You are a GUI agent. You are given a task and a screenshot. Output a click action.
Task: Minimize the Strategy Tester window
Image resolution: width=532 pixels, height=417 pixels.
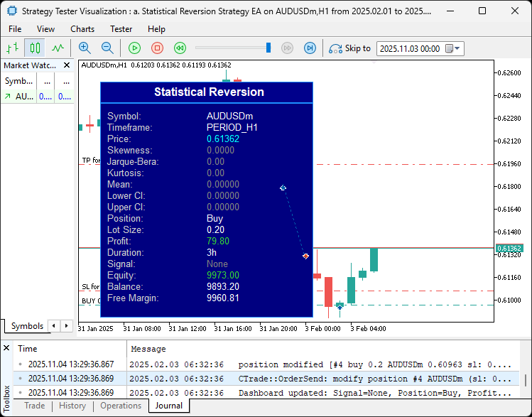(450, 11)
